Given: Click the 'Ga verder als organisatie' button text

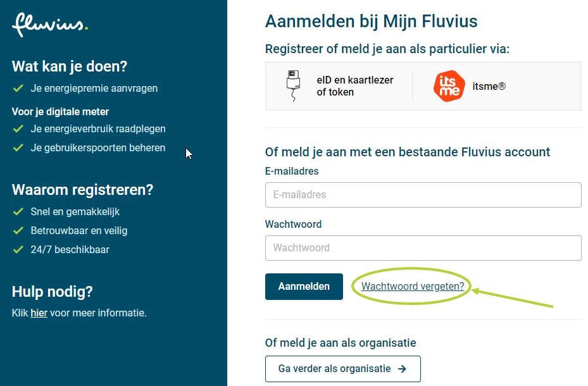Looking at the screenshot, I should click(x=335, y=369).
